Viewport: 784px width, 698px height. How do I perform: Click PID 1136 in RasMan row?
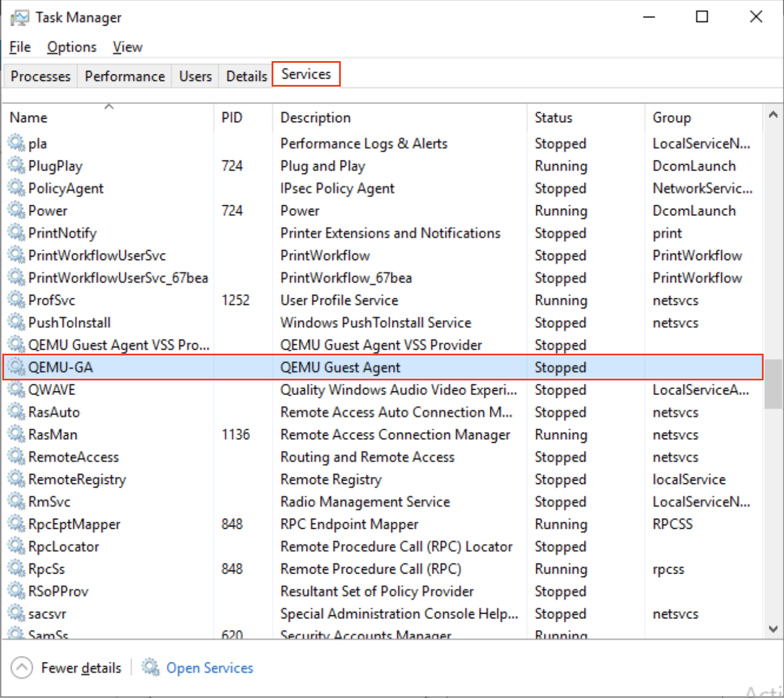[x=236, y=435]
